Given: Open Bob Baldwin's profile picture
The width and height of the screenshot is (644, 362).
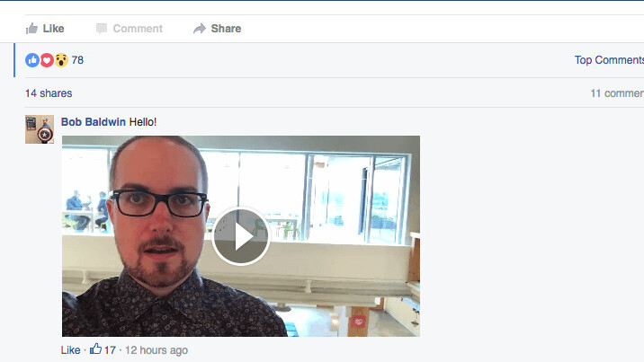Looking at the screenshot, I should (40, 129).
